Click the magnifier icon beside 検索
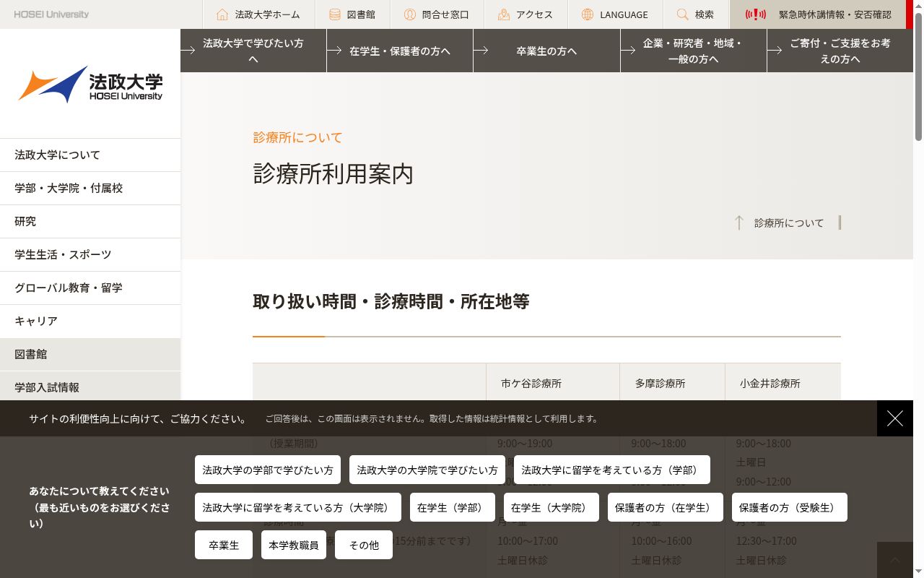 (x=683, y=14)
